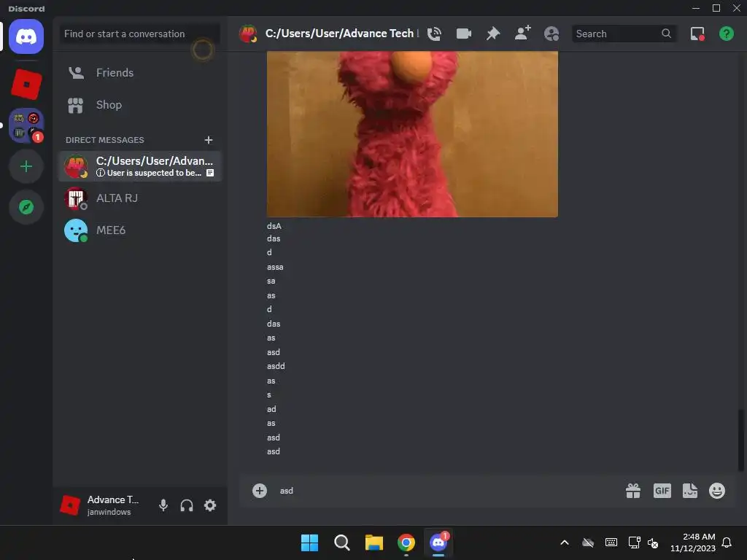
Task: Add a server with the plus icon
Action: pos(26,166)
